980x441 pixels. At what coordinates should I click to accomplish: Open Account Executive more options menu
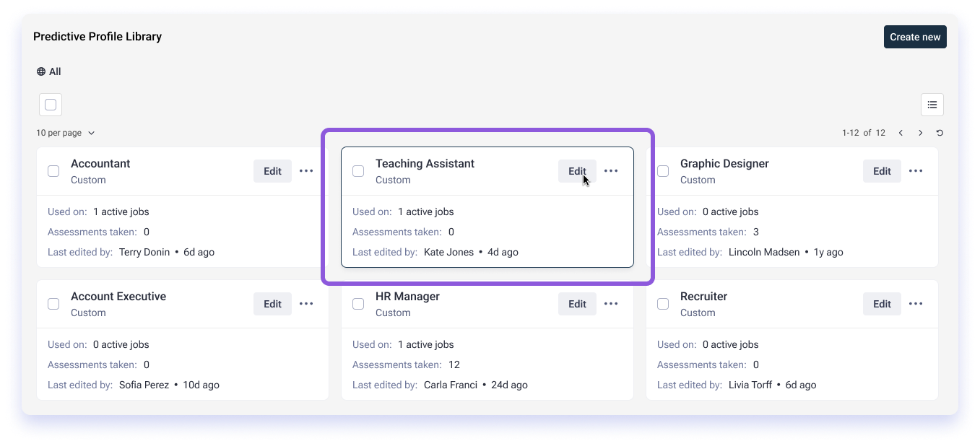pyautogui.click(x=306, y=304)
